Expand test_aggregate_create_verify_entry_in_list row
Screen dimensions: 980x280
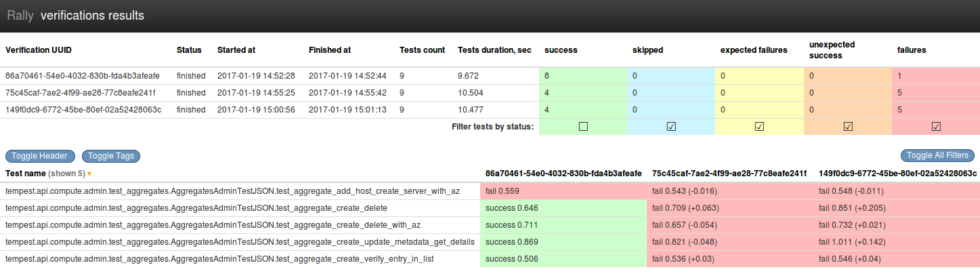219,258
